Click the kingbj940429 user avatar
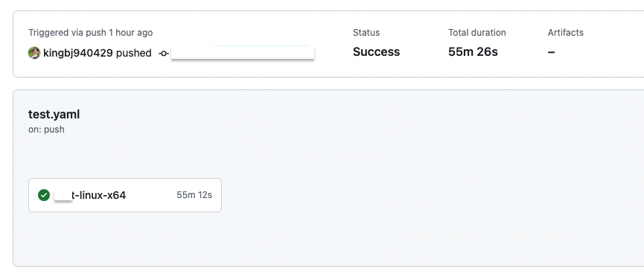 [34, 53]
